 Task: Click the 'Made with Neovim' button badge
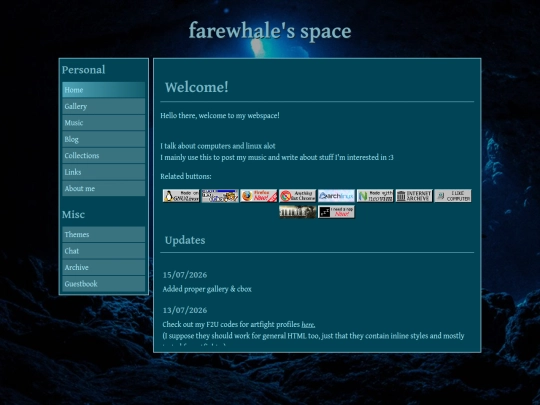pos(375,196)
